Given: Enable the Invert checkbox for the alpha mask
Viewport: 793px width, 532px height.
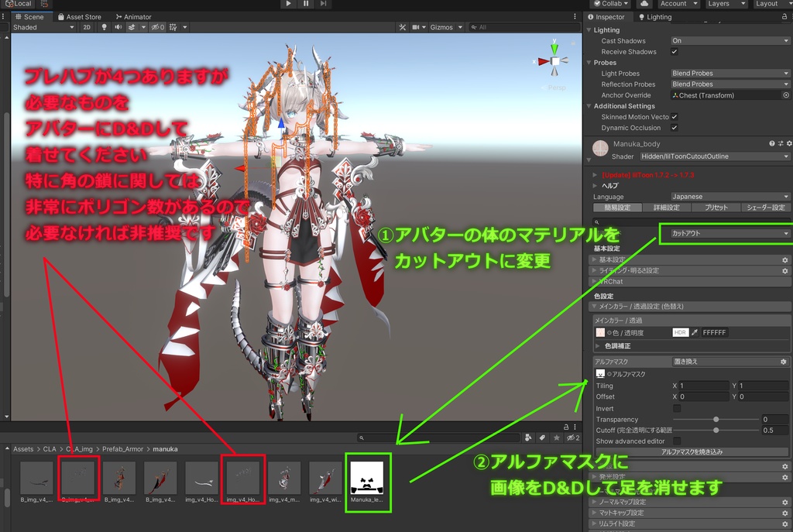Looking at the screenshot, I should click(x=677, y=409).
